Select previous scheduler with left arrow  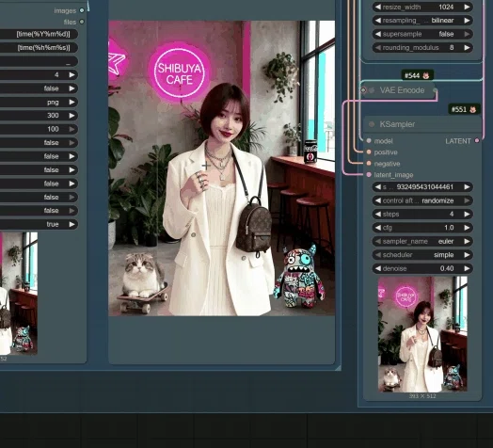point(378,255)
